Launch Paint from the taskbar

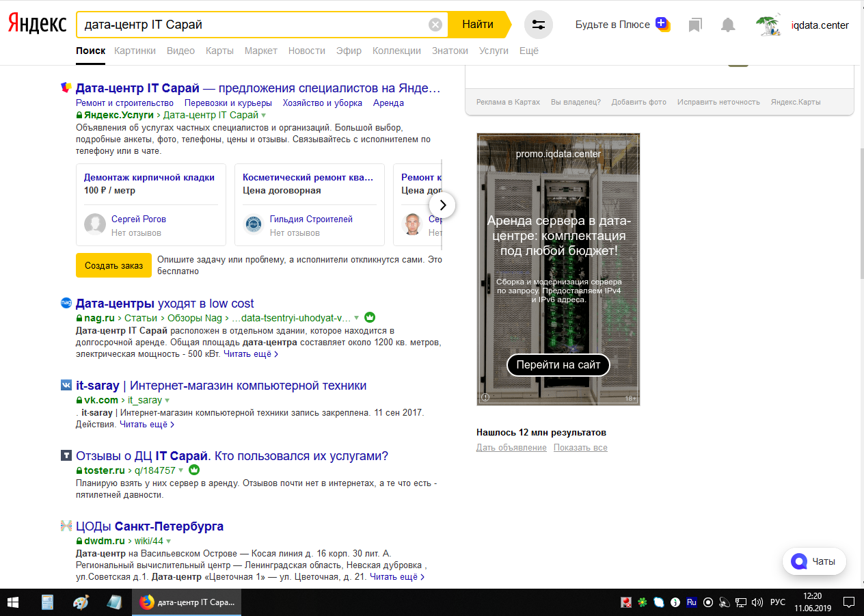(81, 602)
